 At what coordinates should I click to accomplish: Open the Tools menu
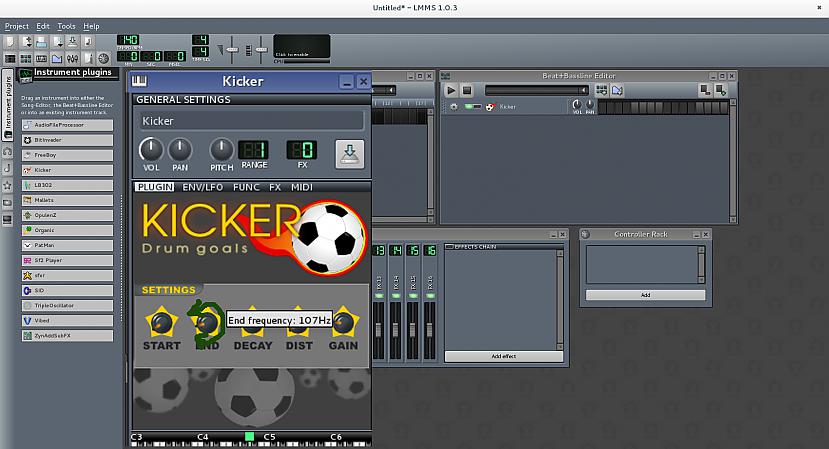point(66,26)
